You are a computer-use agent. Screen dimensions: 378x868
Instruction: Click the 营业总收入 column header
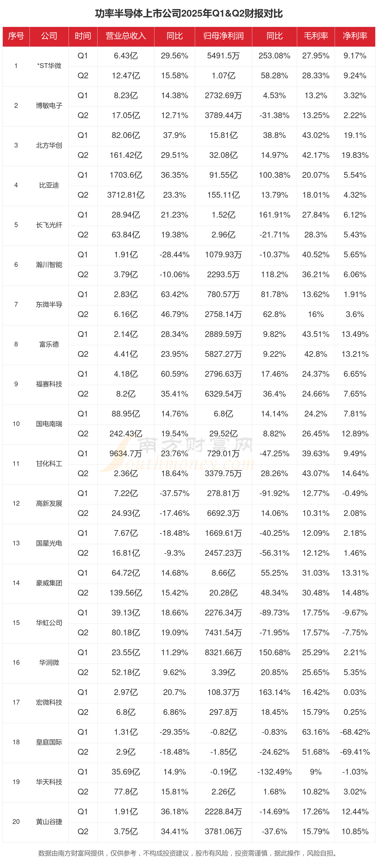tap(125, 36)
